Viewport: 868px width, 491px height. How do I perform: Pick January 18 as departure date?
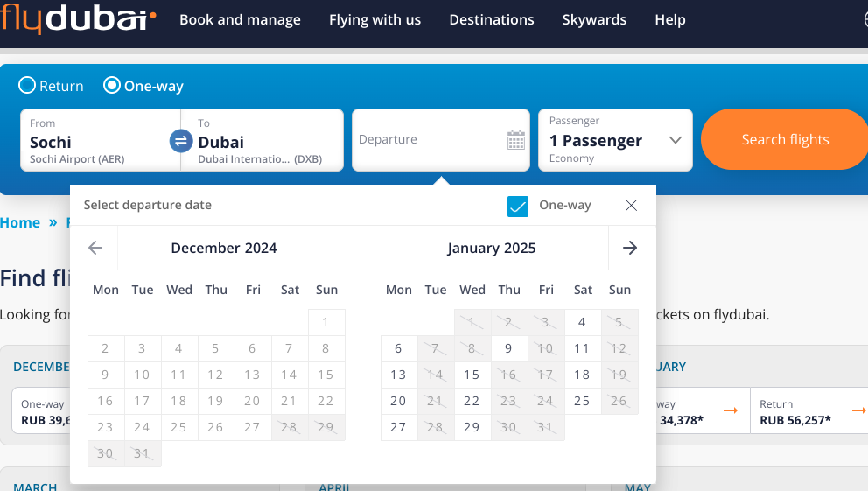tap(583, 375)
